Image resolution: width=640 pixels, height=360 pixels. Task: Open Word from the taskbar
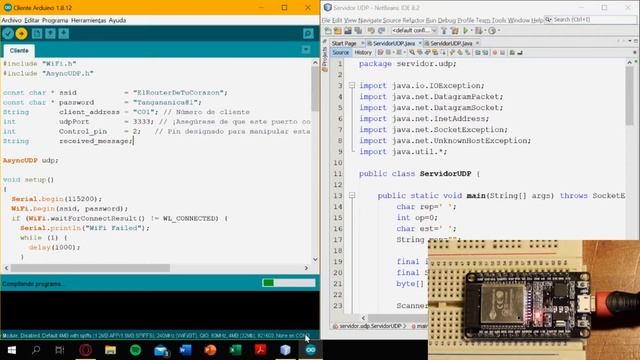coord(185,350)
